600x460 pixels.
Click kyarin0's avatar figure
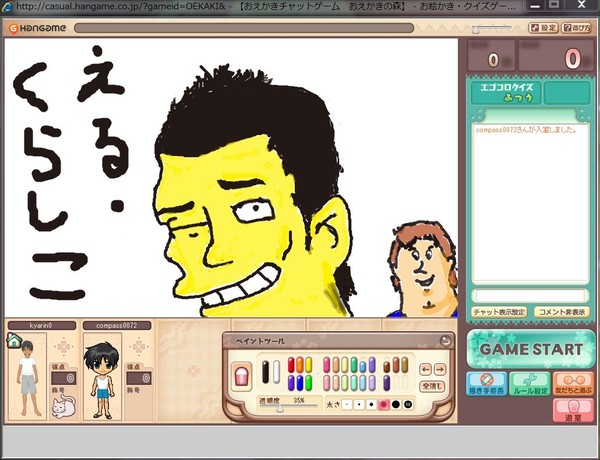pyautogui.click(x=28, y=378)
